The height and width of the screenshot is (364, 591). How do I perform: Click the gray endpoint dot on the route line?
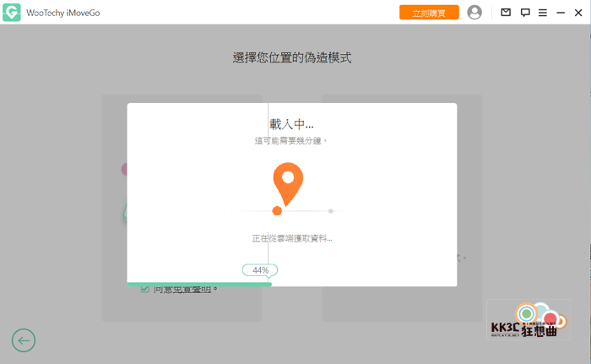331,211
